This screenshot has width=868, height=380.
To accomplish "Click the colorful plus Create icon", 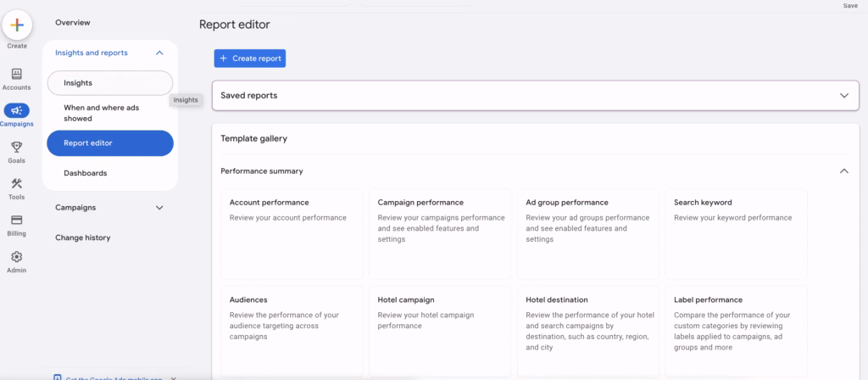I will click(17, 25).
